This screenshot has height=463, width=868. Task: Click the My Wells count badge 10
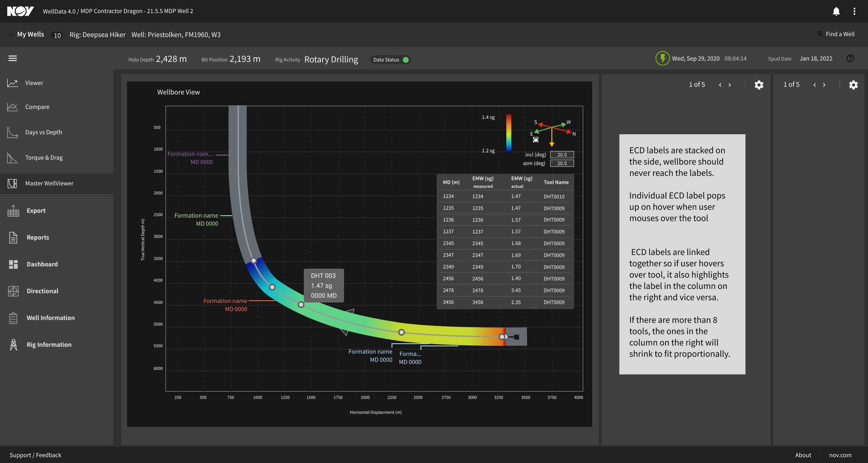pyautogui.click(x=57, y=35)
